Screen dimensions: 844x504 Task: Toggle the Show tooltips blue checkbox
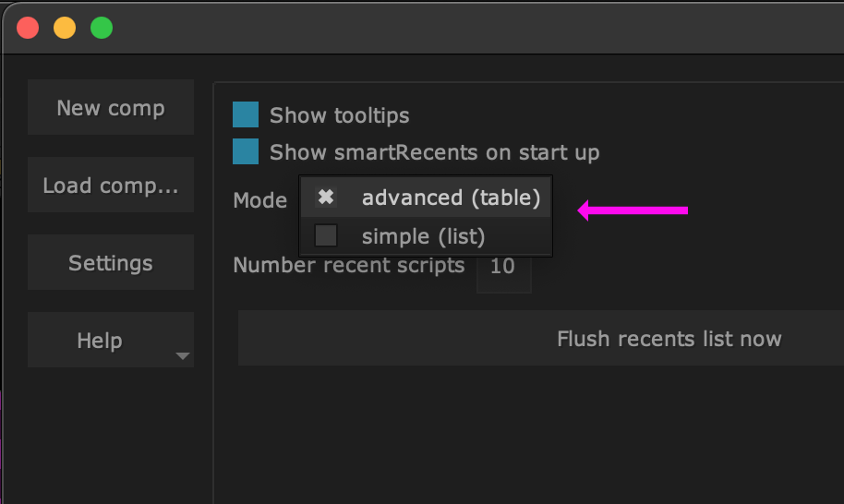(246, 114)
